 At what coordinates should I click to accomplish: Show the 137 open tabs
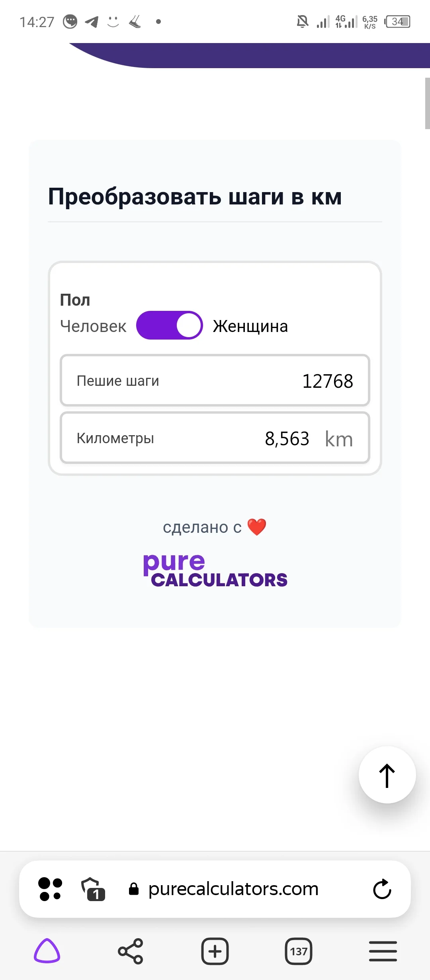[299, 951]
